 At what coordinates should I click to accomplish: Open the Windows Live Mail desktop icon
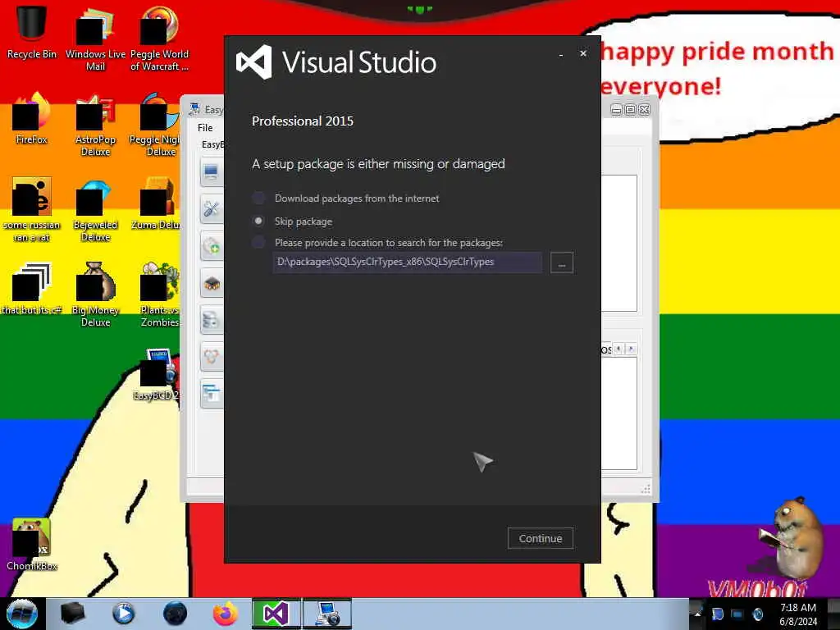coord(95,39)
